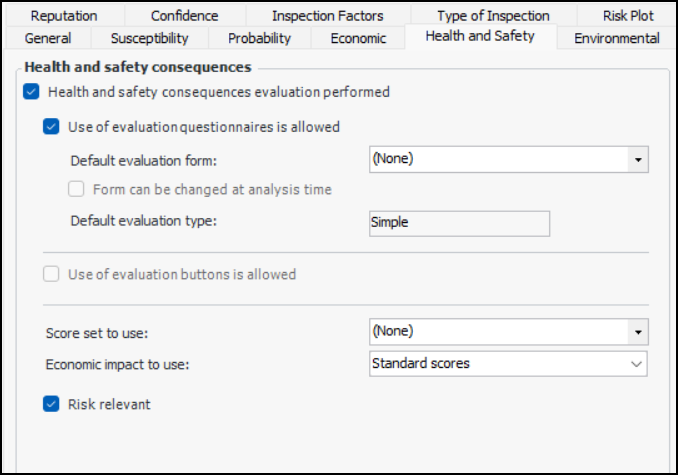Click the Health and Safety tab
Image resolution: width=678 pixels, height=475 pixels.
click(x=480, y=36)
